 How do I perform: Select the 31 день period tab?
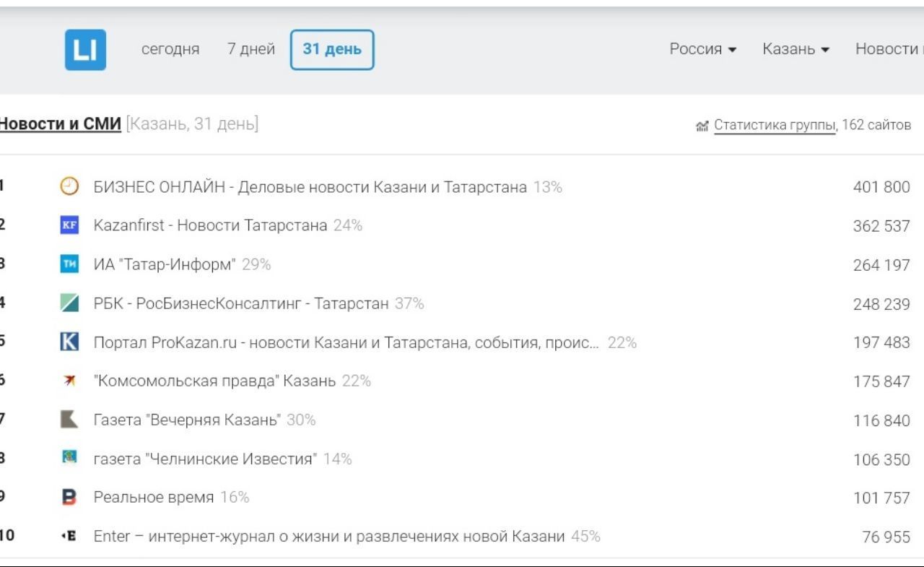[332, 49]
